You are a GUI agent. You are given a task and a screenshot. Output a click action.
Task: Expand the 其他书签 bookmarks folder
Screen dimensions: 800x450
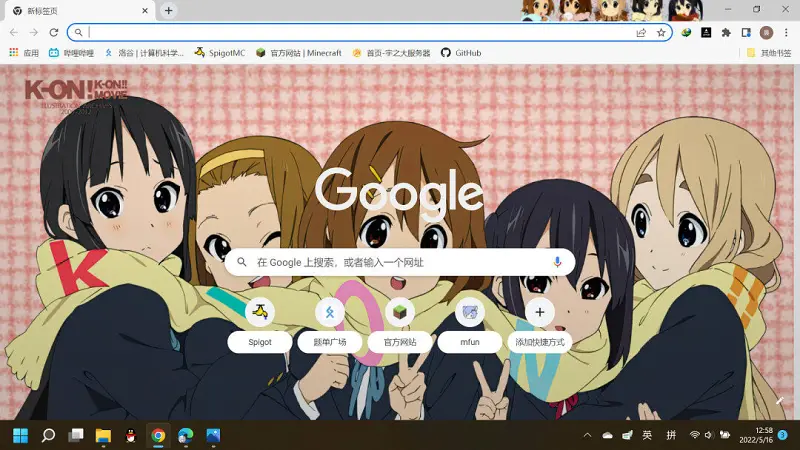(x=768, y=53)
